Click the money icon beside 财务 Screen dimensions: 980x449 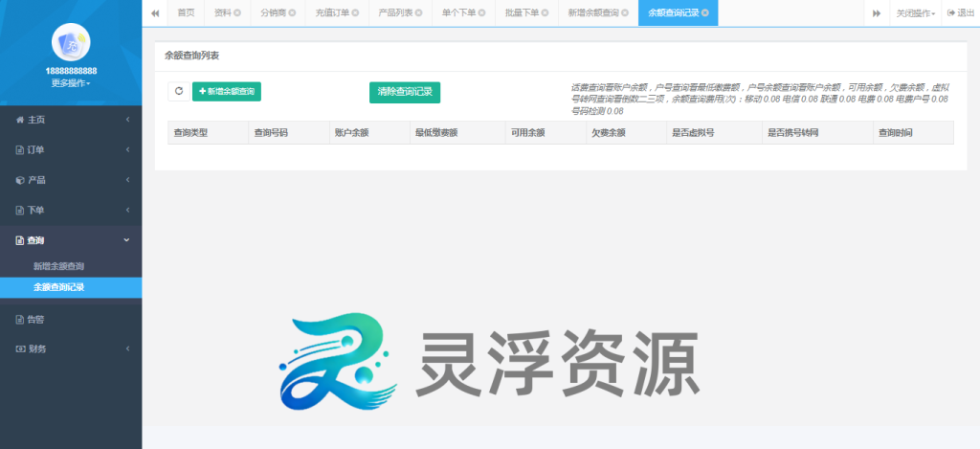19,349
